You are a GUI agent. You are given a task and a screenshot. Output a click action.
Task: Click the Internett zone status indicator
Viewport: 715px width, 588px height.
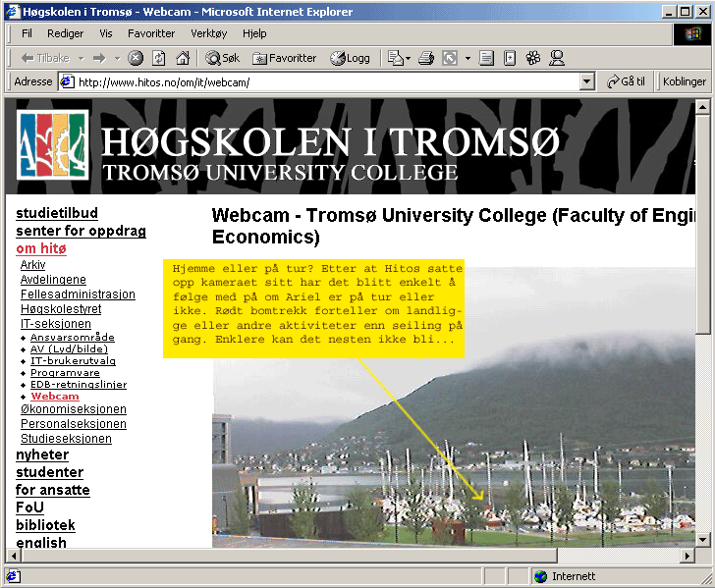(x=564, y=576)
